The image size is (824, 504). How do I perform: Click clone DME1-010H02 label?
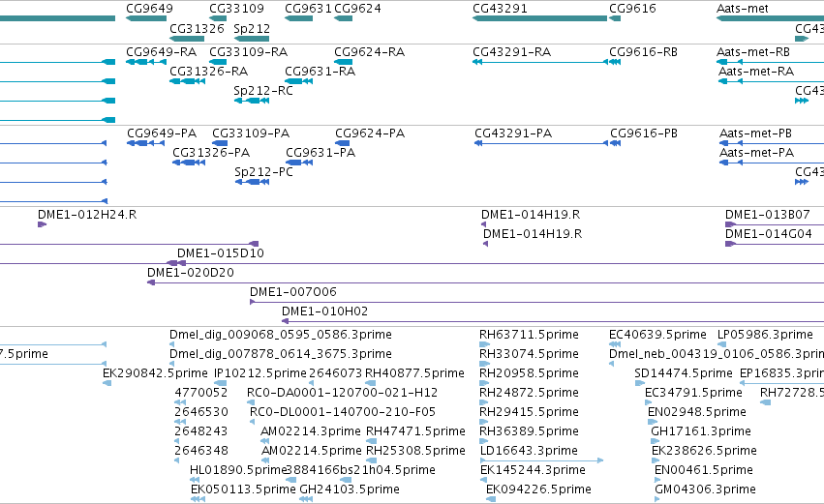point(325,311)
